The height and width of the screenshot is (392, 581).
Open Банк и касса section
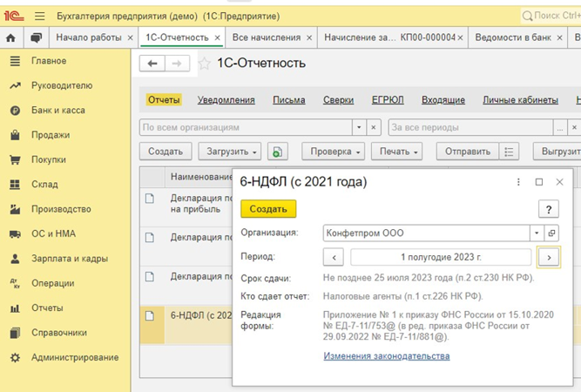58,111
